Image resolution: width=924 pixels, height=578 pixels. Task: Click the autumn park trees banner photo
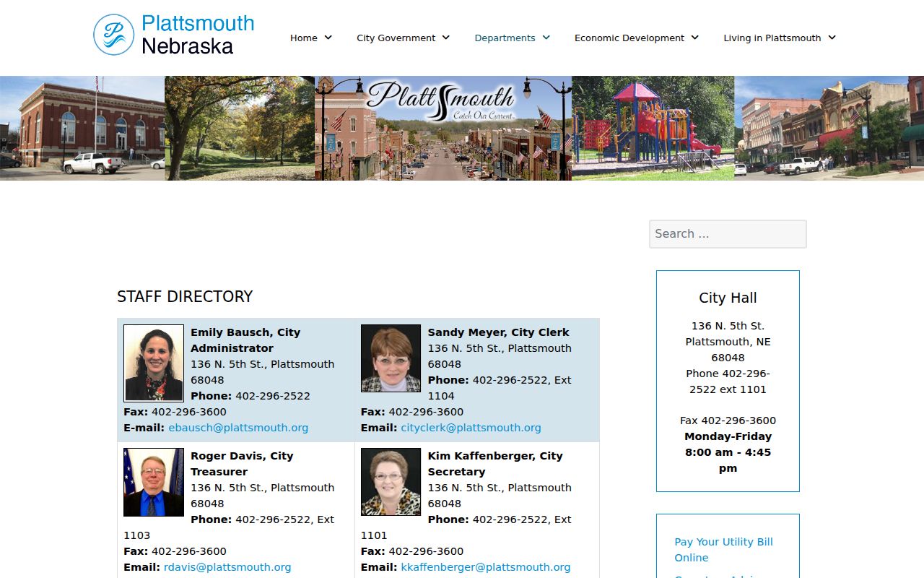tap(240, 128)
